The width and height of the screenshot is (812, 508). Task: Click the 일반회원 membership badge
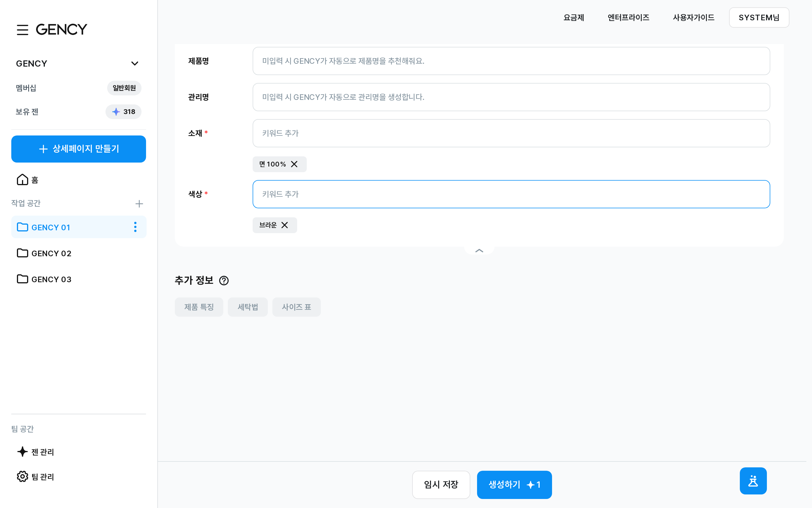(124, 88)
